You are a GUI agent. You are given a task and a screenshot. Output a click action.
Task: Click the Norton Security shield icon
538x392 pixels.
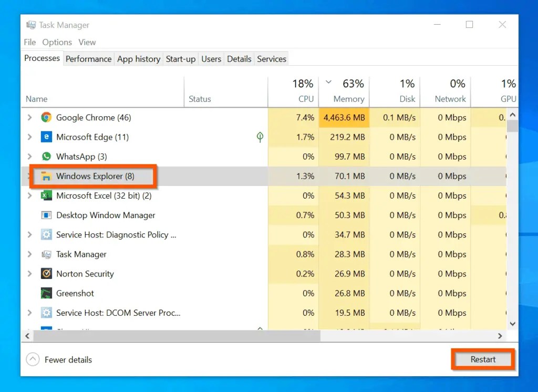[x=46, y=274]
